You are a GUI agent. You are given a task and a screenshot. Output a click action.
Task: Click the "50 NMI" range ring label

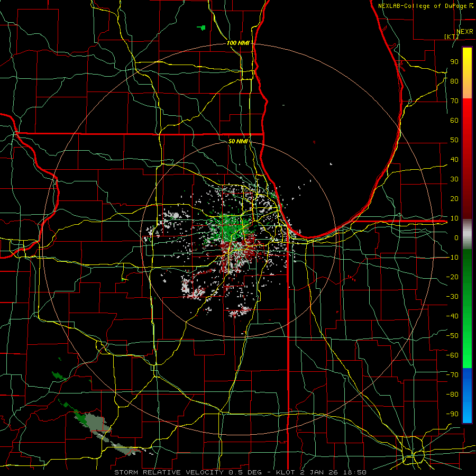coord(238,141)
